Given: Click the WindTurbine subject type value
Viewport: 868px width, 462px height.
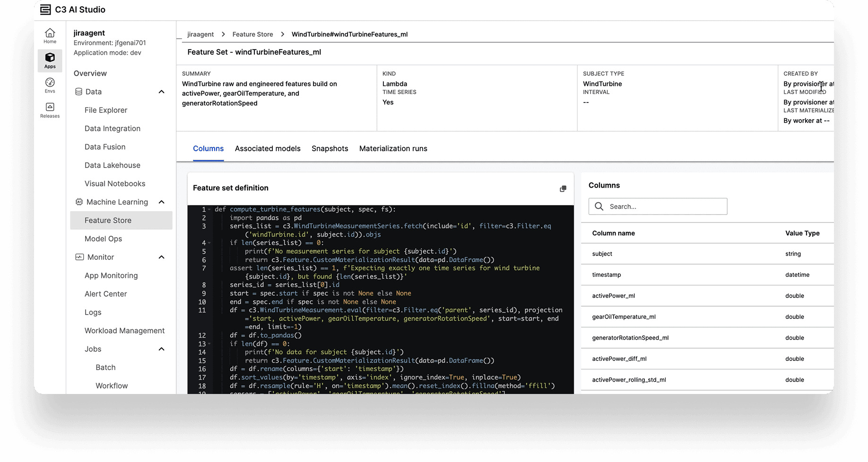Looking at the screenshot, I should 602,84.
